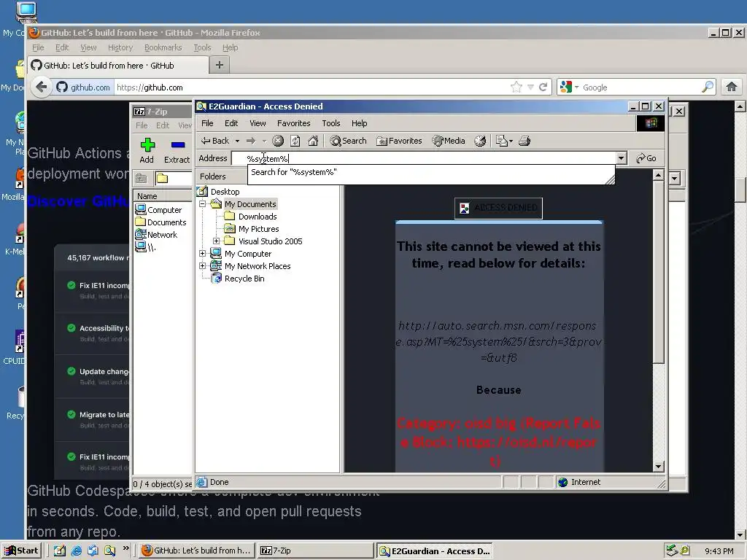Screen dimensions: 747x560
Task: Click the Show Desktop quick launch icon
Action: [x=60, y=551]
